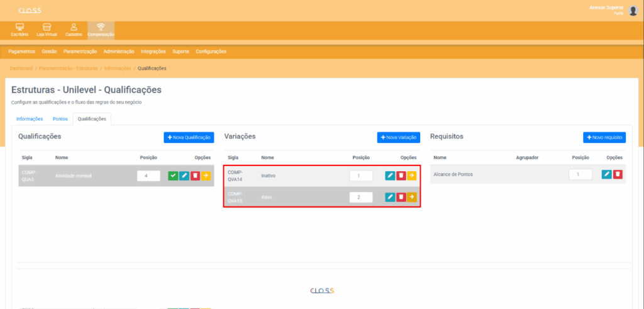Open the Configurações menu
644x309 pixels.
pyautogui.click(x=211, y=52)
